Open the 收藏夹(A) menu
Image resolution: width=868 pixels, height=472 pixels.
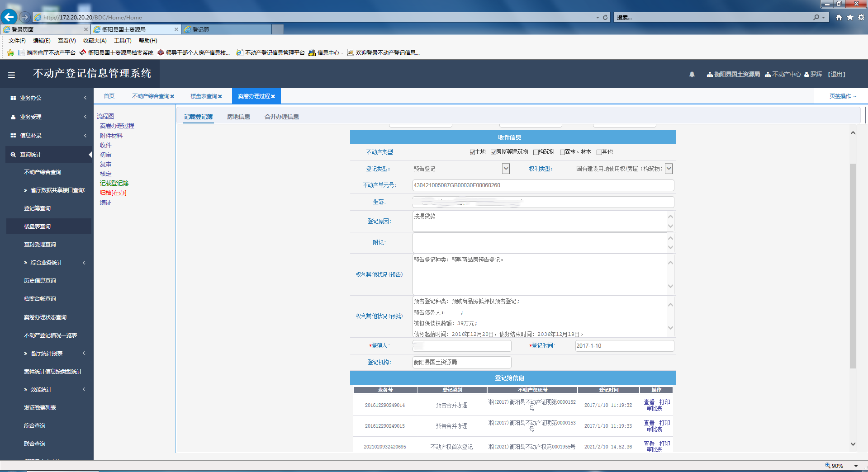pyautogui.click(x=95, y=41)
